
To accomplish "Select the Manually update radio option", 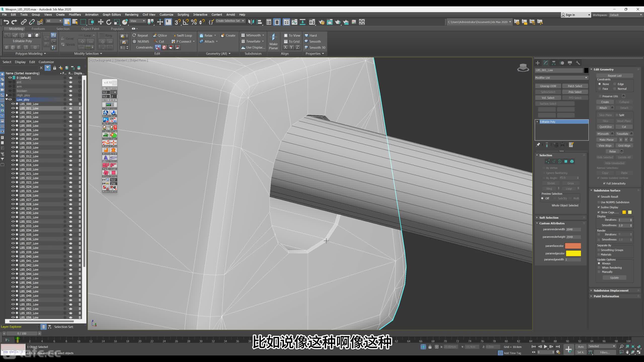I will point(599,272).
